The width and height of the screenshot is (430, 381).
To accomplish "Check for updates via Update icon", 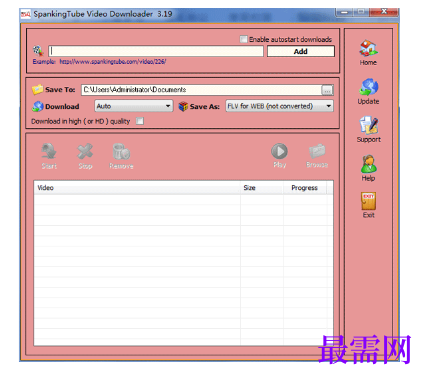I will pyautogui.click(x=368, y=87).
